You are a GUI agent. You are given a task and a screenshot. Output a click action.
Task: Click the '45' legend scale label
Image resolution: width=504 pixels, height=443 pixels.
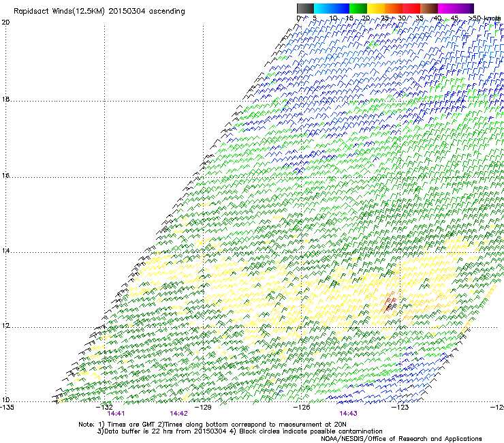pos(454,18)
